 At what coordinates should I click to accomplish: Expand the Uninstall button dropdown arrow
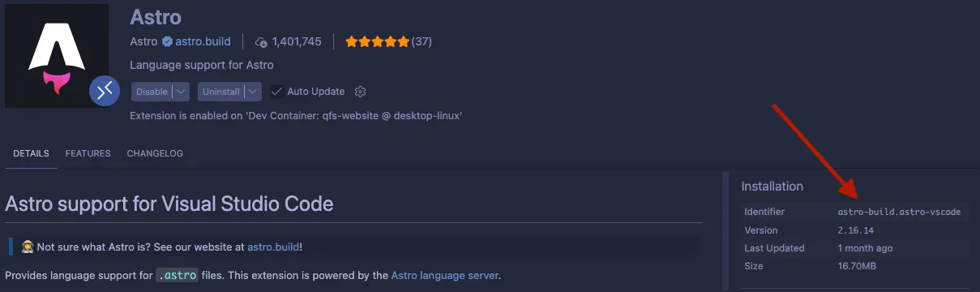(253, 92)
